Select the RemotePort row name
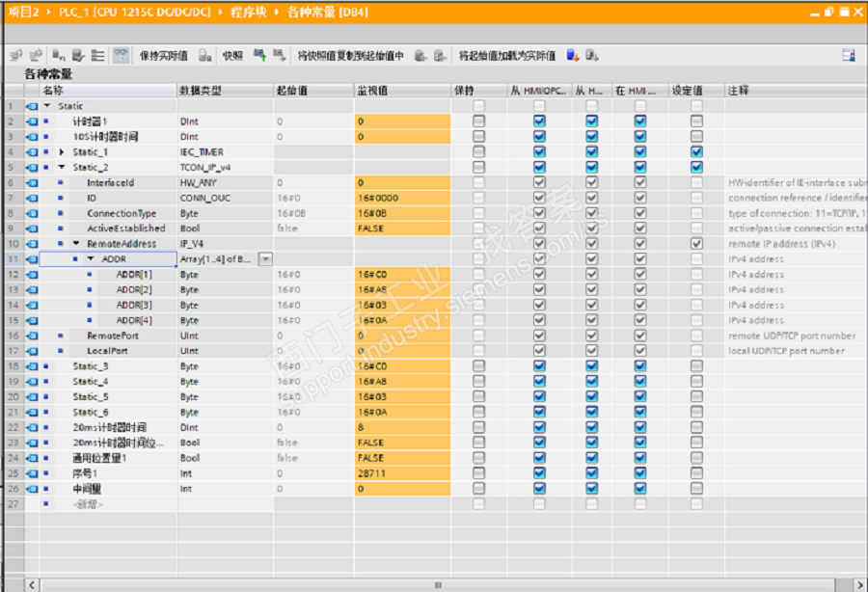 coord(113,336)
